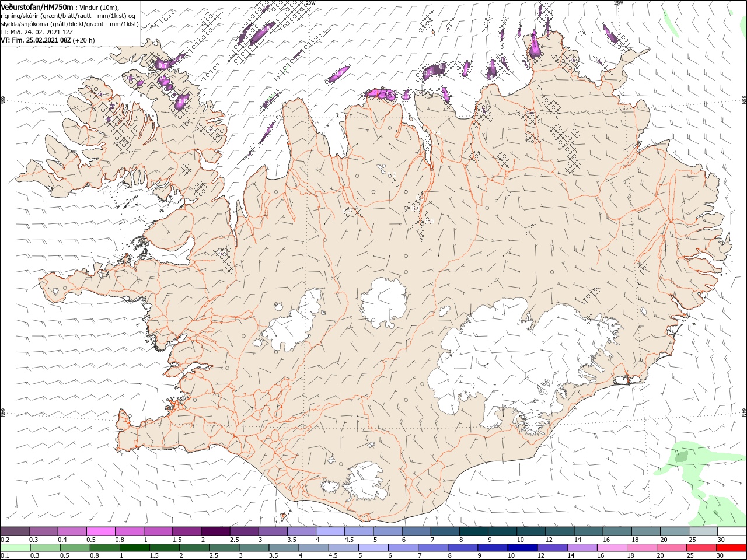The width and height of the screenshot is (747, 560).
Task: Select the deep navy blue lower-row swatch labeled 10
Action: (x=522, y=548)
